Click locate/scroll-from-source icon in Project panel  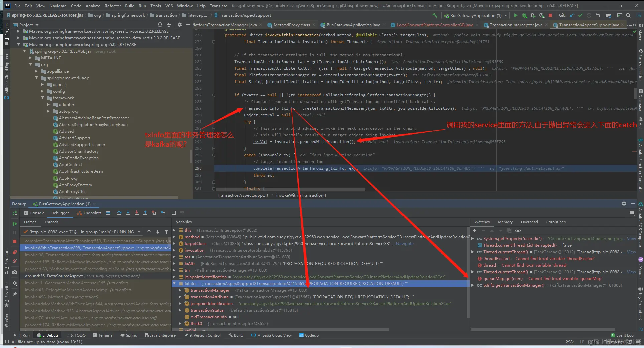(x=160, y=25)
